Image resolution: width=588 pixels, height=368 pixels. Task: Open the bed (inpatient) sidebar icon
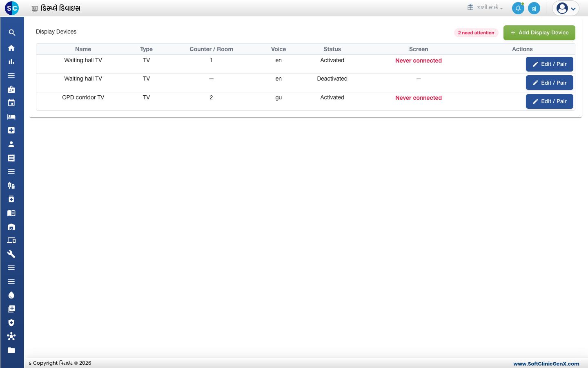click(x=11, y=117)
